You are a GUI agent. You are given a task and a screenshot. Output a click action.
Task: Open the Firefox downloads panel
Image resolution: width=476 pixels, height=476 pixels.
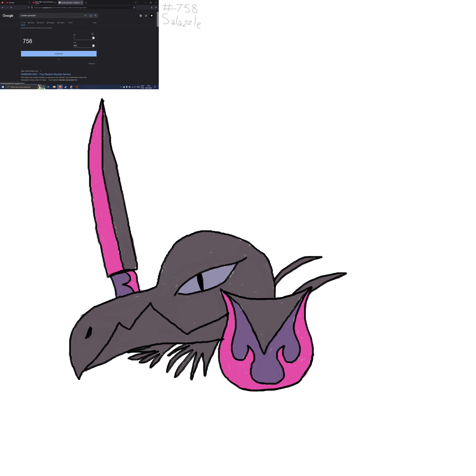coord(152,7)
